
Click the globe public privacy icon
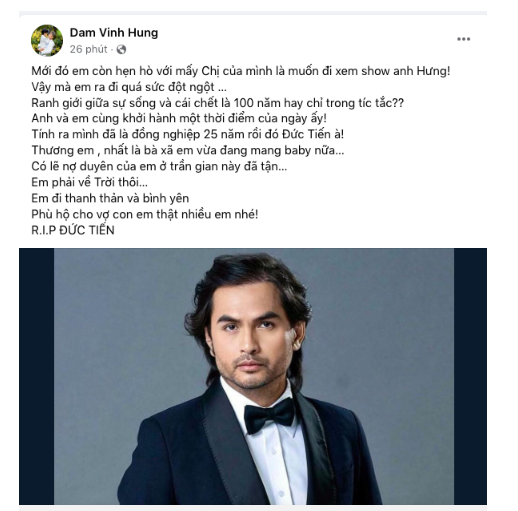[121, 50]
